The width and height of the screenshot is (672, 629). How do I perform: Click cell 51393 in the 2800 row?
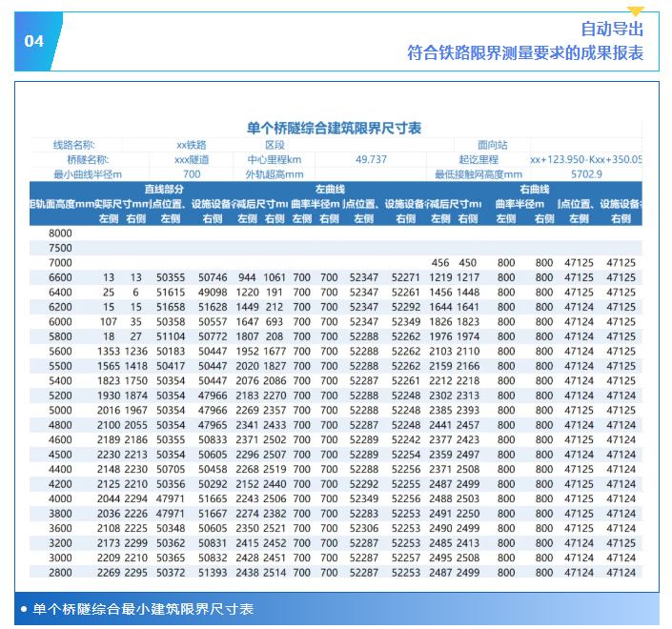pos(213,573)
